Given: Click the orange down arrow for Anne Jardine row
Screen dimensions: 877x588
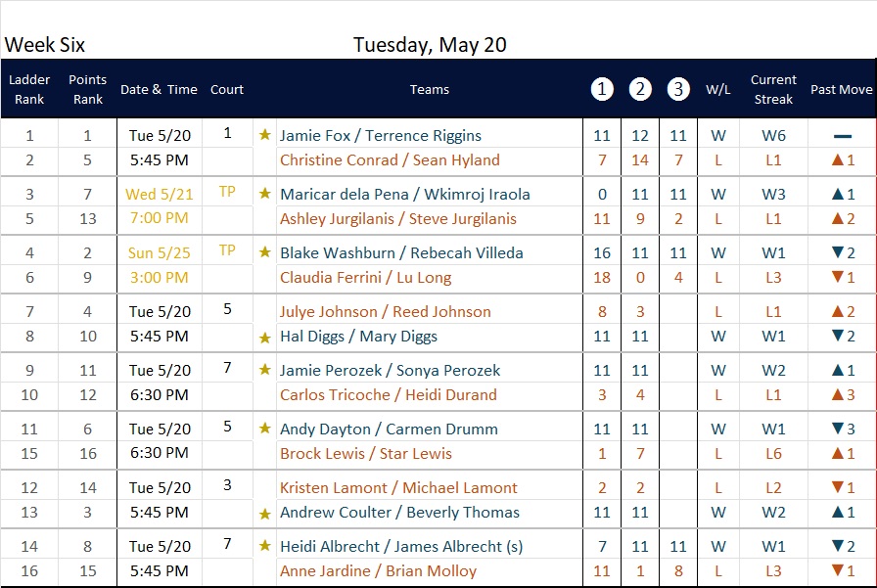Looking at the screenshot, I should 837,570.
